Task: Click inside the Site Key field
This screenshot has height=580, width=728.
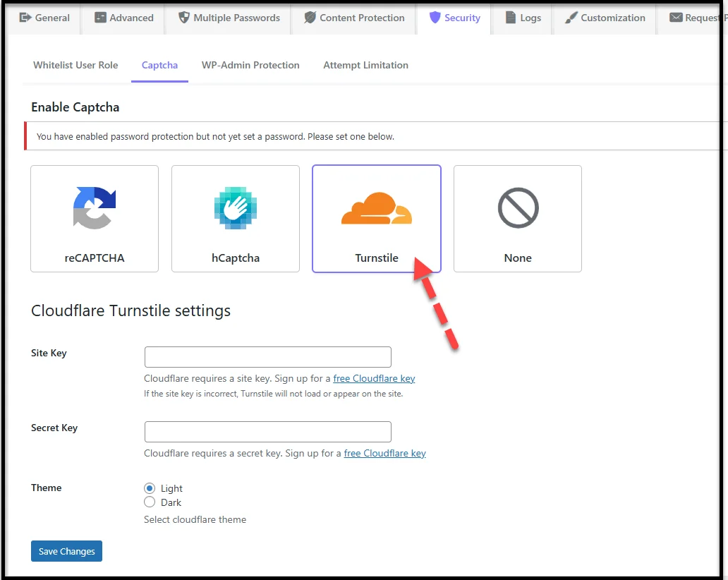Action: click(x=267, y=356)
